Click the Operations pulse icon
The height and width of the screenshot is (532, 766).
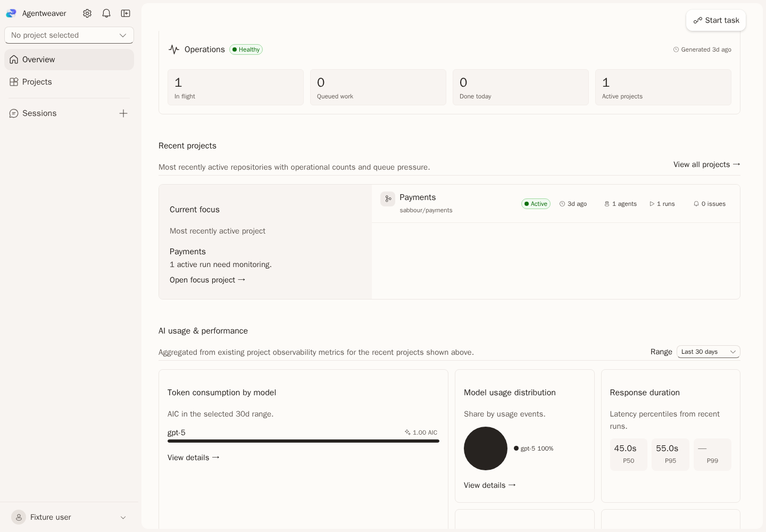[x=174, y=49]
